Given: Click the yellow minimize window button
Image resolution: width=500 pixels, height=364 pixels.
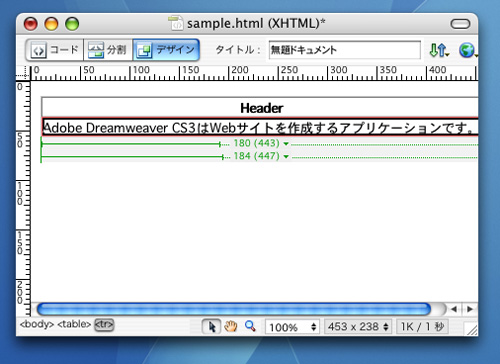Looking at the screenshot, I should pyautogui.click(x=51, y=24).
